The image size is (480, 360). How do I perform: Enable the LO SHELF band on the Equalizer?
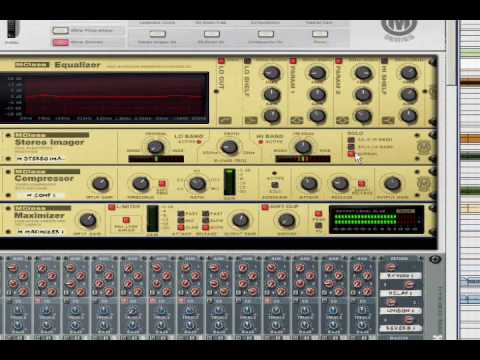[247, 61]
